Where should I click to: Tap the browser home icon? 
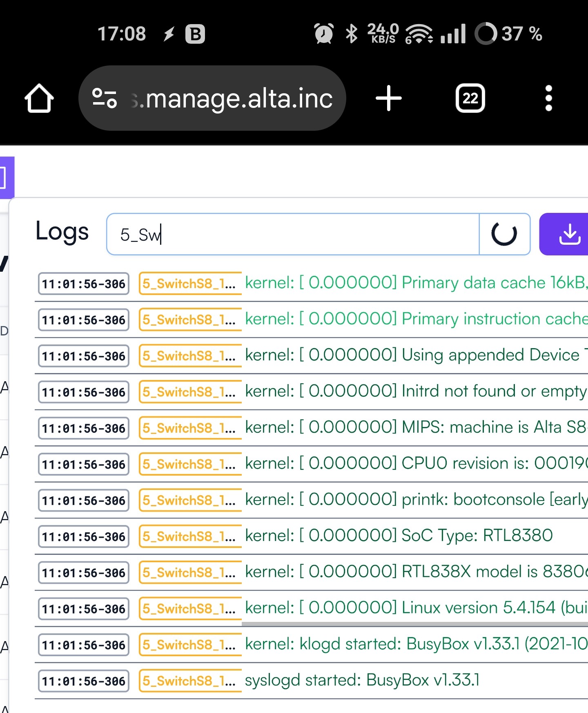point(39,98)
